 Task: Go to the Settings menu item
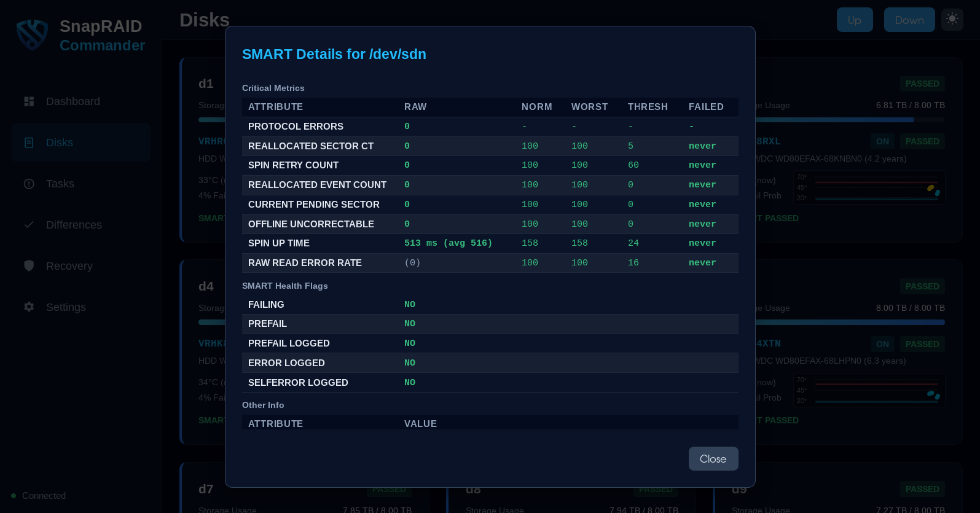click(x=66, y=307)
